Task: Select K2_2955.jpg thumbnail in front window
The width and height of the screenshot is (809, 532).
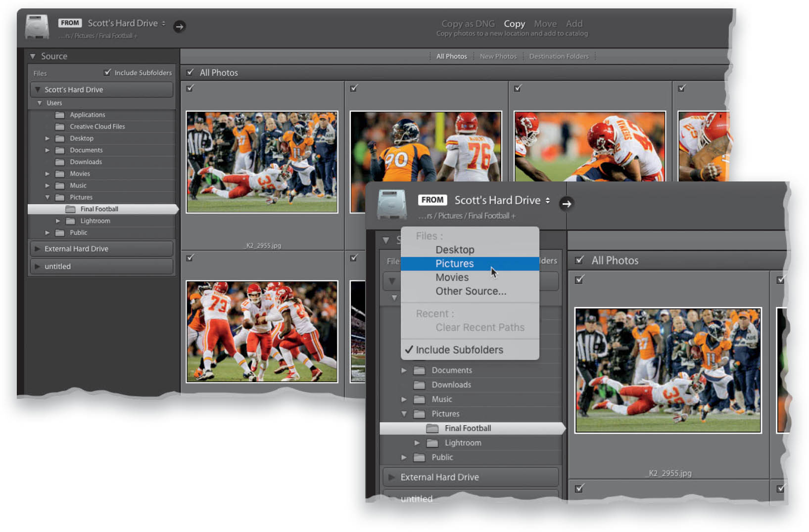Action: tap(667, 370)
